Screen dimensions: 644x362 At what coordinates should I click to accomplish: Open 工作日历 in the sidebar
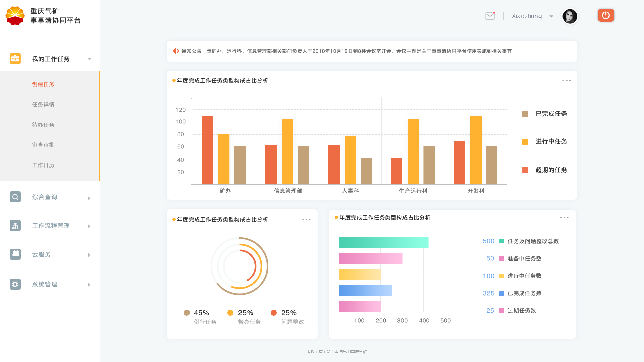pyautogui.click(x=43, y=165)
